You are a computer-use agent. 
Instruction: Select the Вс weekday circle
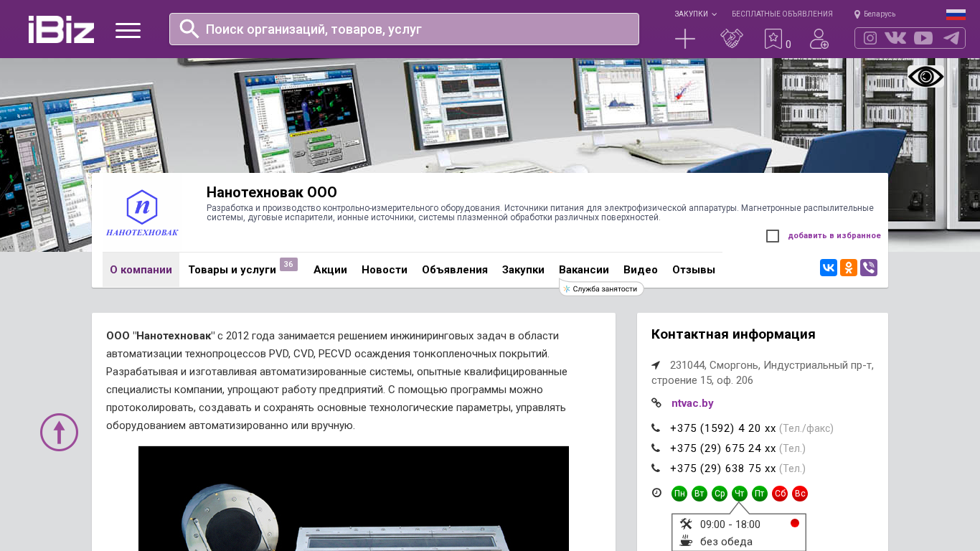click(800, 494)
